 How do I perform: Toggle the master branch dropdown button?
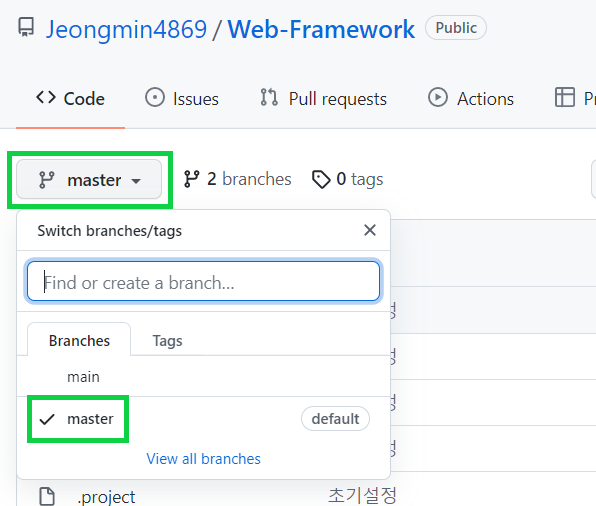tap(89, 179)
